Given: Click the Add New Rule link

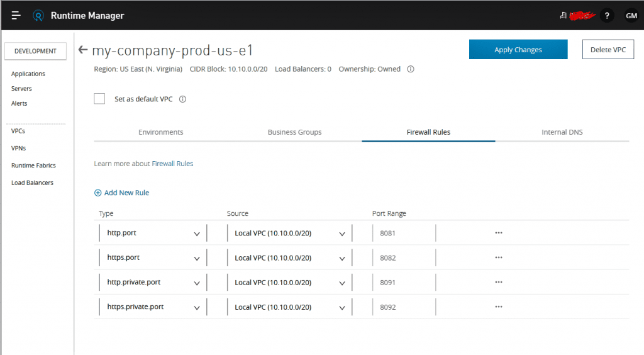Looking at the screenshot, I should pos(126,193).
